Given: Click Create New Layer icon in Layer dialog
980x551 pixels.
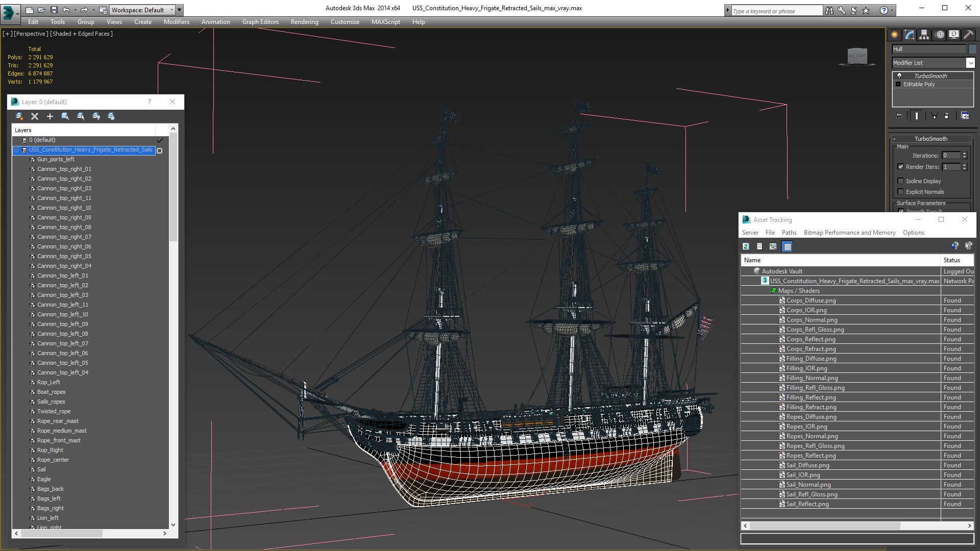Looking at the screenshot, I should [x=19, y=116].
